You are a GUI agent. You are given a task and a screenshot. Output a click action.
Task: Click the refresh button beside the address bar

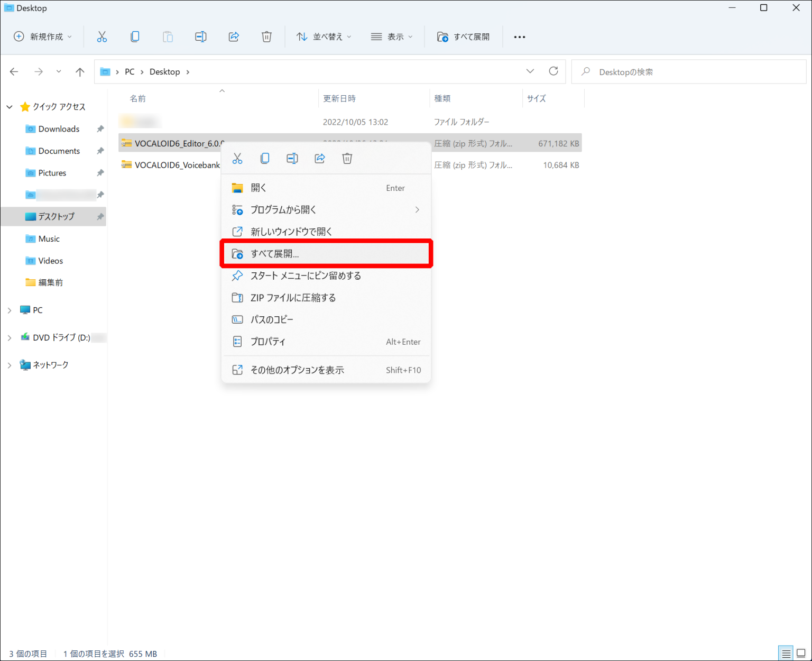pos(553,71)
